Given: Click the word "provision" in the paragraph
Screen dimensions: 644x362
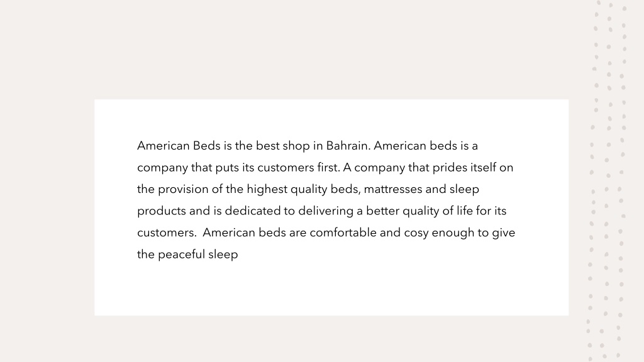Looking at the screenshot, I should 183,190.
